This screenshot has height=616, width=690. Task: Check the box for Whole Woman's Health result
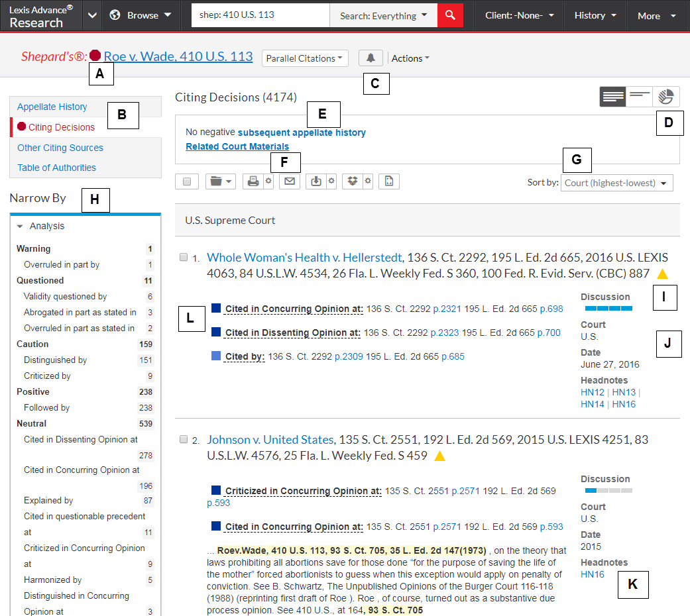[184, 257]
